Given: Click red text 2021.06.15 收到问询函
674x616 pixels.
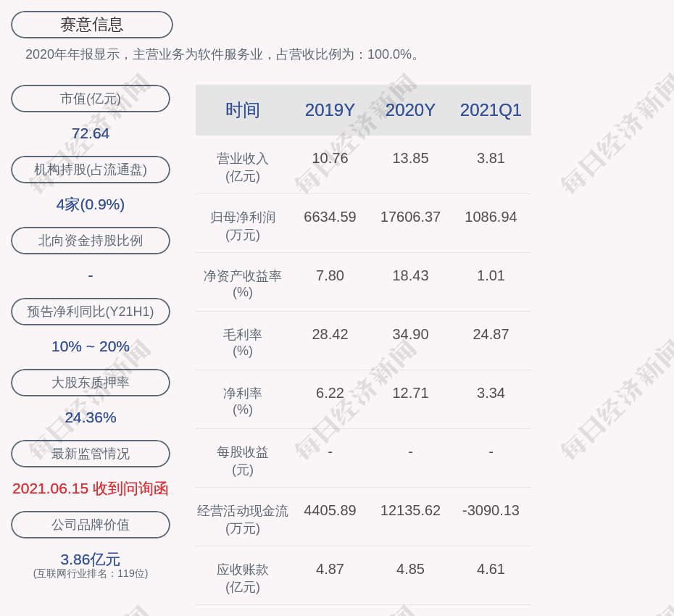Looking at the screenshot, I should tap(91, 488).
